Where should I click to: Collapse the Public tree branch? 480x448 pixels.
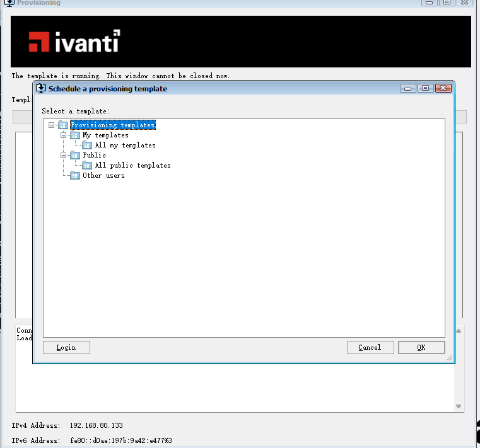[64, 156]
